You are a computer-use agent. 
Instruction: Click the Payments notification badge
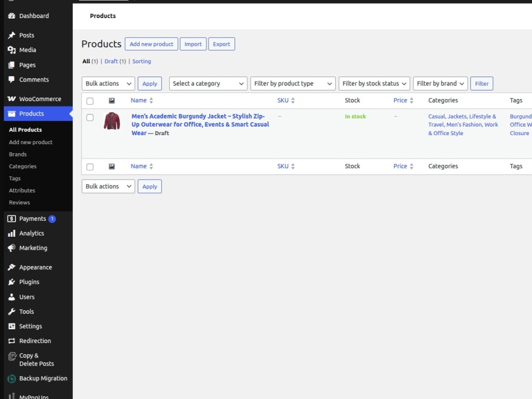click(x=52, y=219)
